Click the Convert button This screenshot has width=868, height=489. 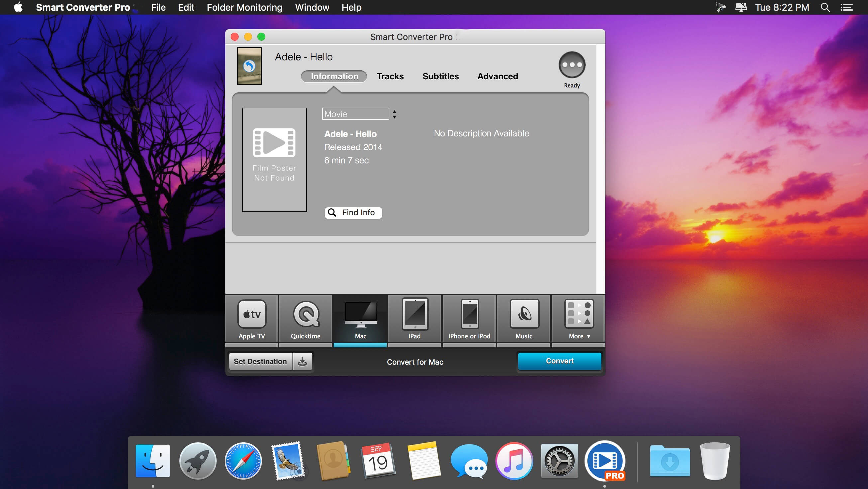[x=559, y=360]
